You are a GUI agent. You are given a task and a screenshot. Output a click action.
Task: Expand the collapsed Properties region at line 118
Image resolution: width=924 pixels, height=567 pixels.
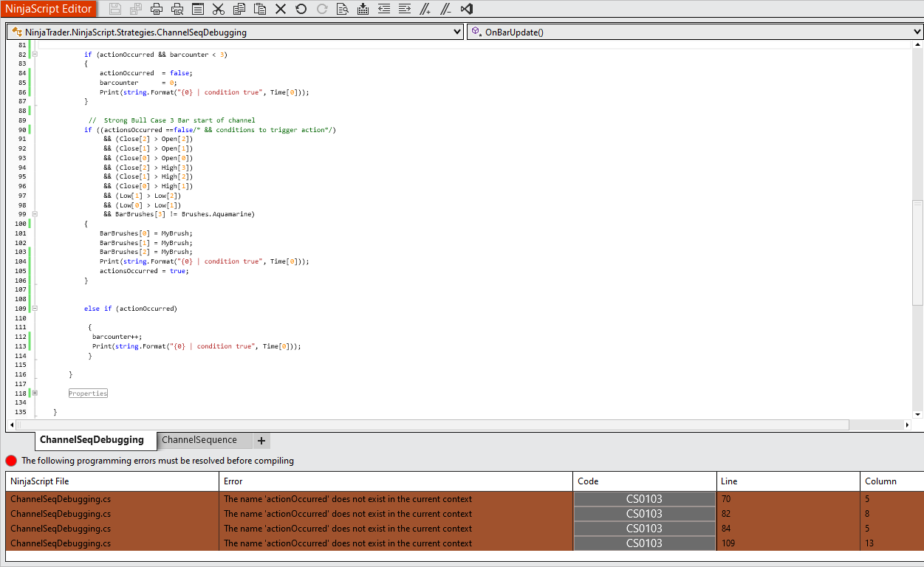click(x=35, y=394)
